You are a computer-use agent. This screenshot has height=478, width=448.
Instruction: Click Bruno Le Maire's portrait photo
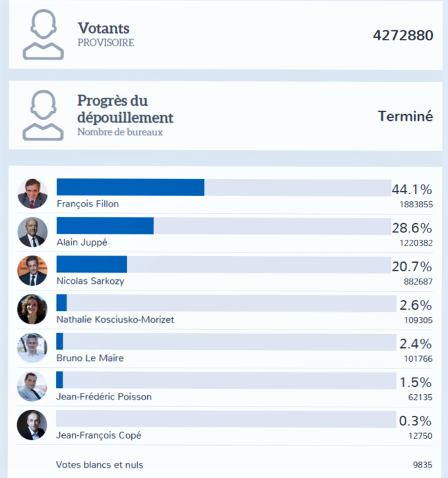pos(32,347)
